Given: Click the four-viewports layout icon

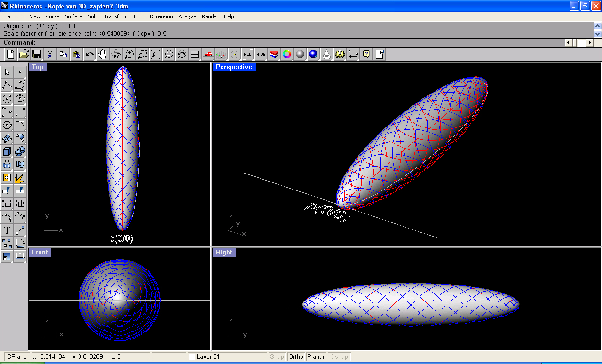Looking at the screenshot, I should click(x=195, y=55).
